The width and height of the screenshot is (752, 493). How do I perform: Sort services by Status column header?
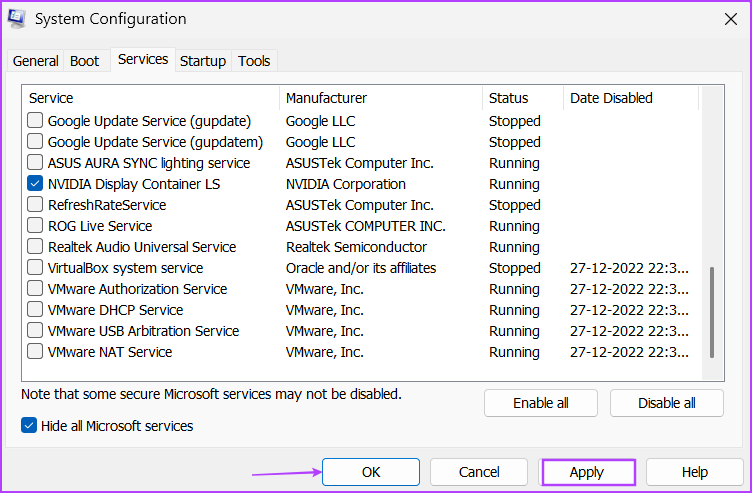[x=523, y=98]
